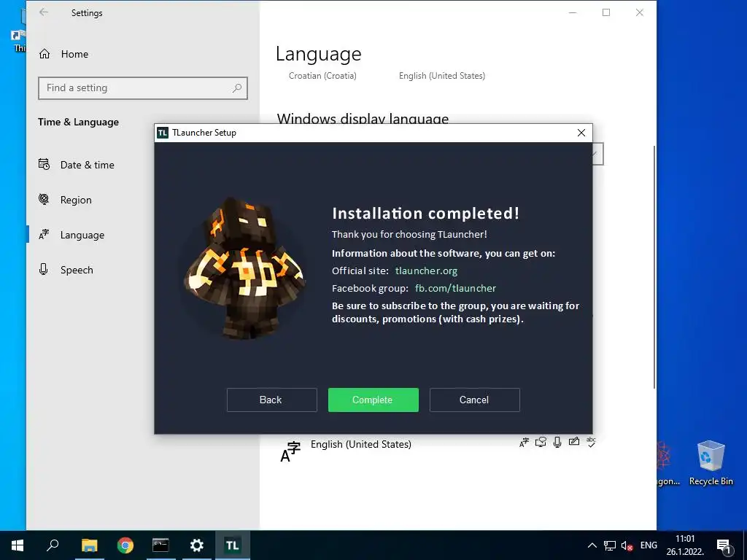
Task: Click speech recognition microphone icon for English
Action: pyautogui.click(x=557, y=443)
